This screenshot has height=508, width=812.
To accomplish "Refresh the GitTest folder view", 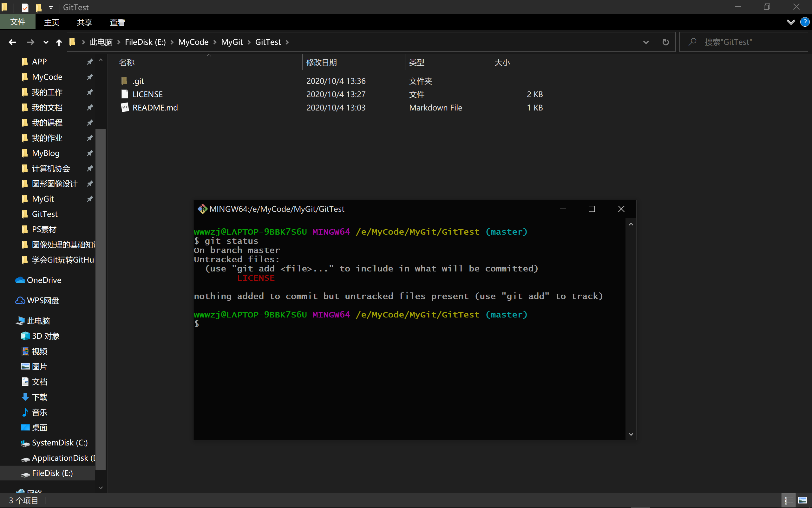I will 666,42.
